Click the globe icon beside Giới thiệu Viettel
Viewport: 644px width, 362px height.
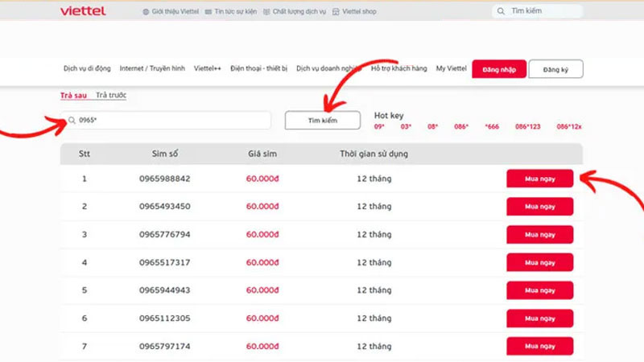146,12
